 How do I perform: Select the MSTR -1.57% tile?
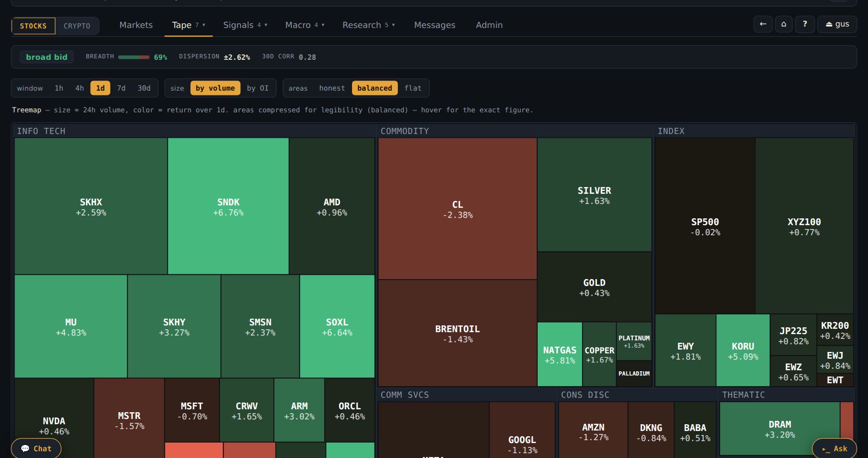[x=129, y=418]
